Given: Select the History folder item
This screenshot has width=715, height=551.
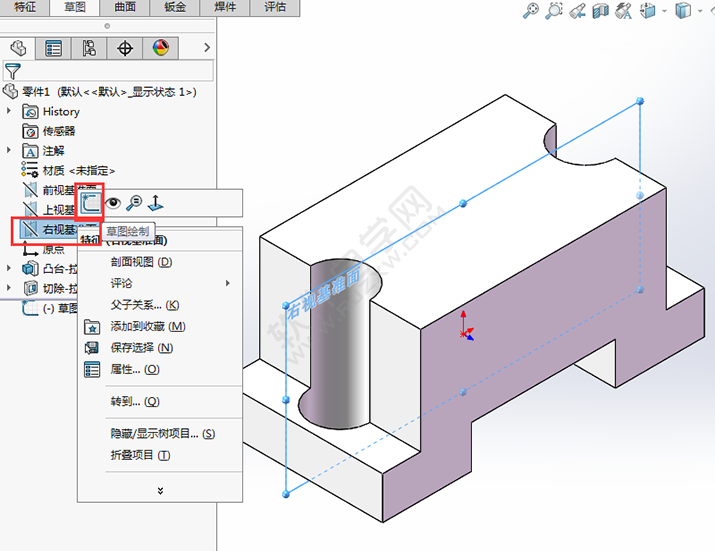Looking at the screenshot, I should tap(51, 111).
